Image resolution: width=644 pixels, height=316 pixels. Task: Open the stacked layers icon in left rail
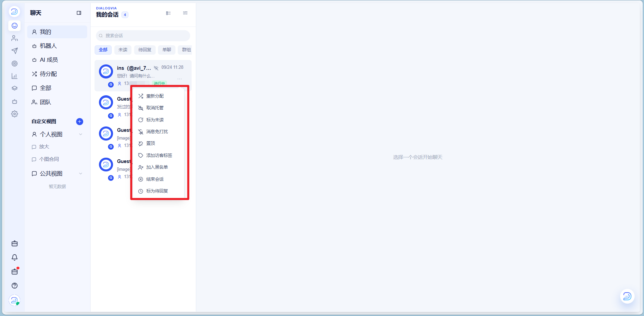click(14, 89)
